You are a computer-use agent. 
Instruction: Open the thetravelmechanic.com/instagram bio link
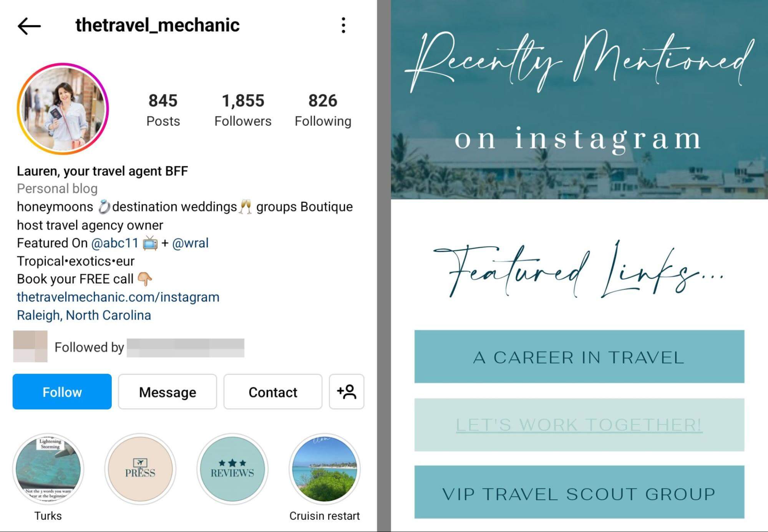118,297
